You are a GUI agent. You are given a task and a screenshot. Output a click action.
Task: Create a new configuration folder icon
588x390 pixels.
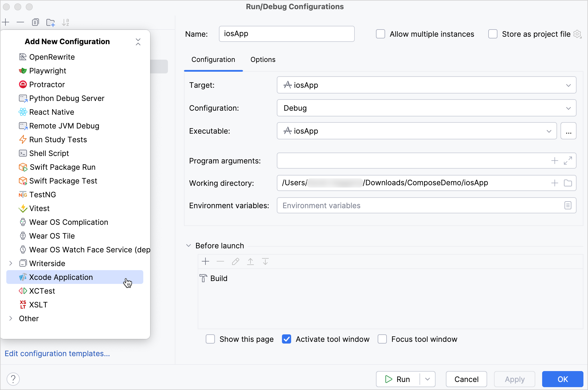click(x=51, y=22)
